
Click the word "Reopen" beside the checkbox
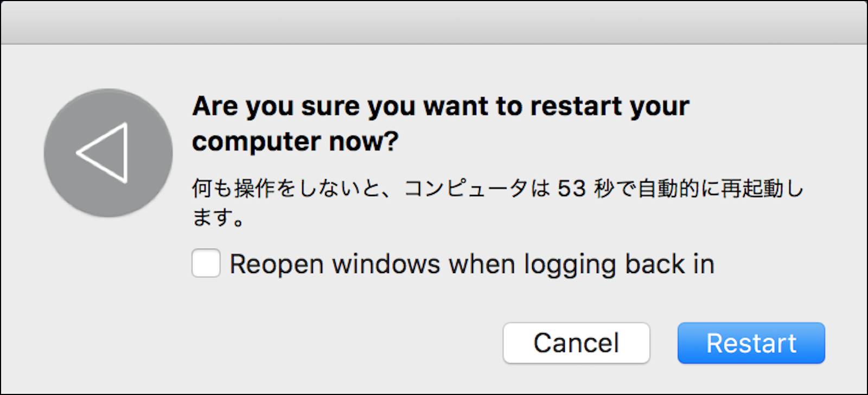(276, 264)
